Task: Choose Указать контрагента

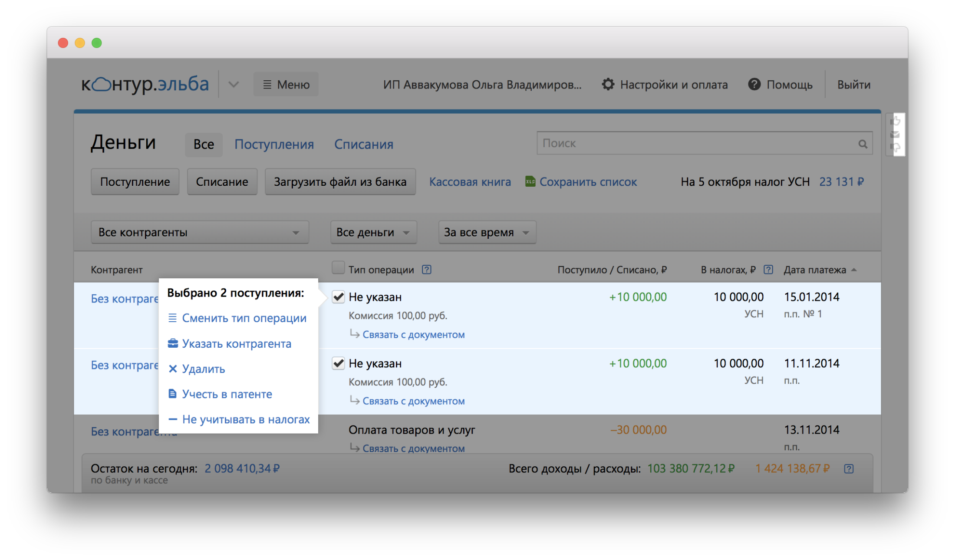Action: 237,344
